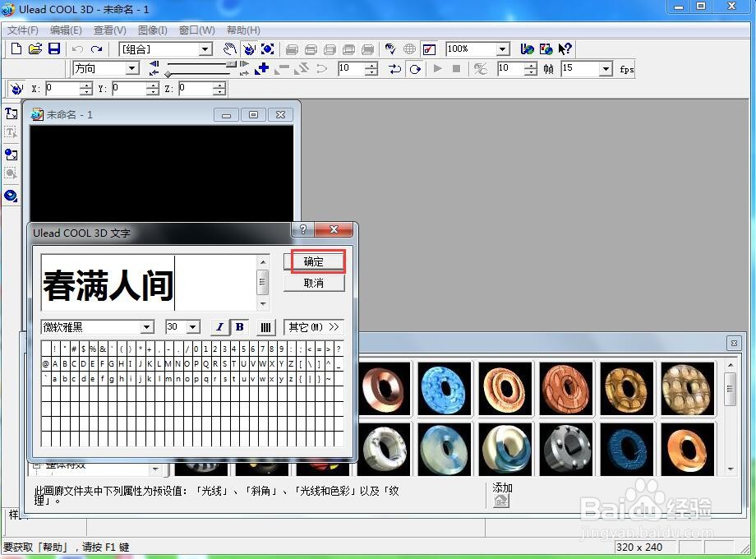Open the font size 30 dropdown
This screenshot has height=559, width=756.
193,327
